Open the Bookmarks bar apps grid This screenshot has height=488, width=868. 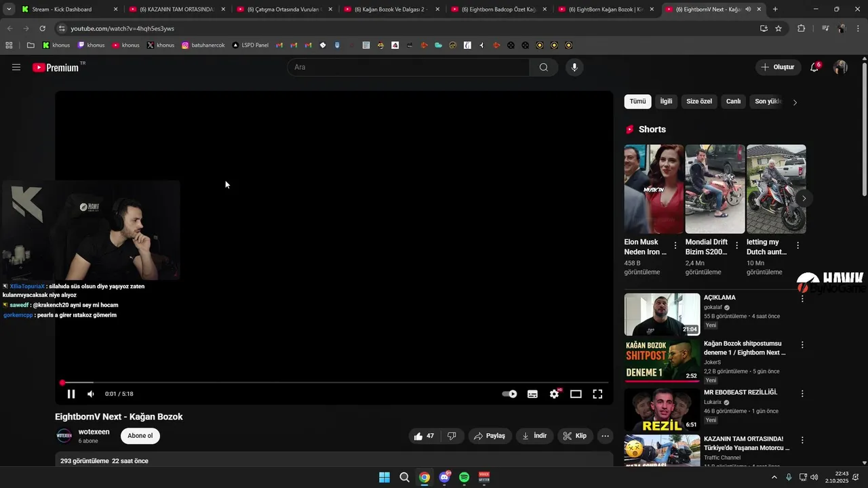pyautogui.click(x=9, y=45)
